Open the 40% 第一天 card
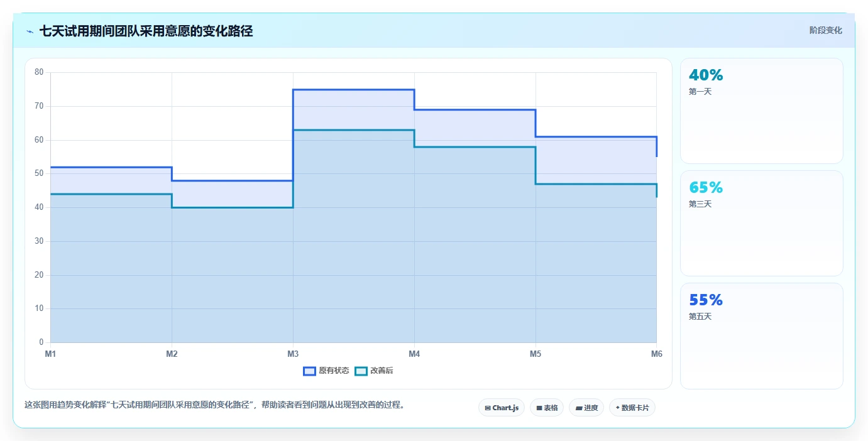Screen dimensions: 868x441 pos(761,111)
